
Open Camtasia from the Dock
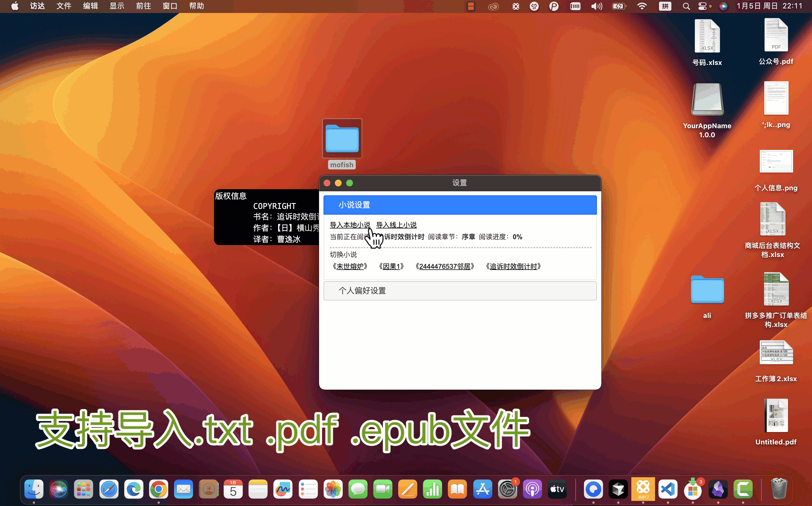point(743,489)
